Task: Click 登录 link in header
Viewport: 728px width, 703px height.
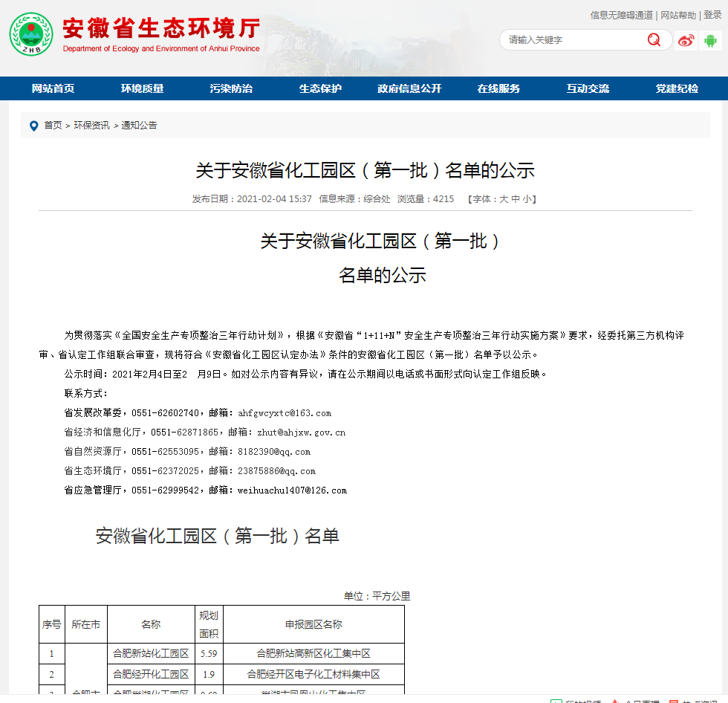Action: pyautogui.click(x=712, y=15)
